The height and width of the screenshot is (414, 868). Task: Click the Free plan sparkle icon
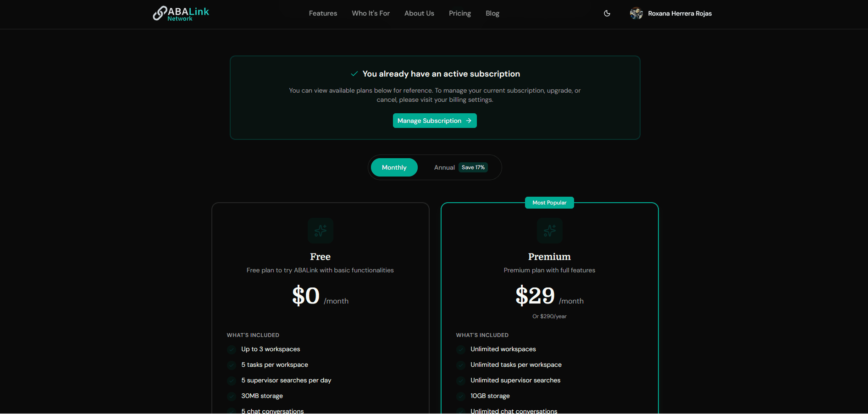tap(321, 231)
